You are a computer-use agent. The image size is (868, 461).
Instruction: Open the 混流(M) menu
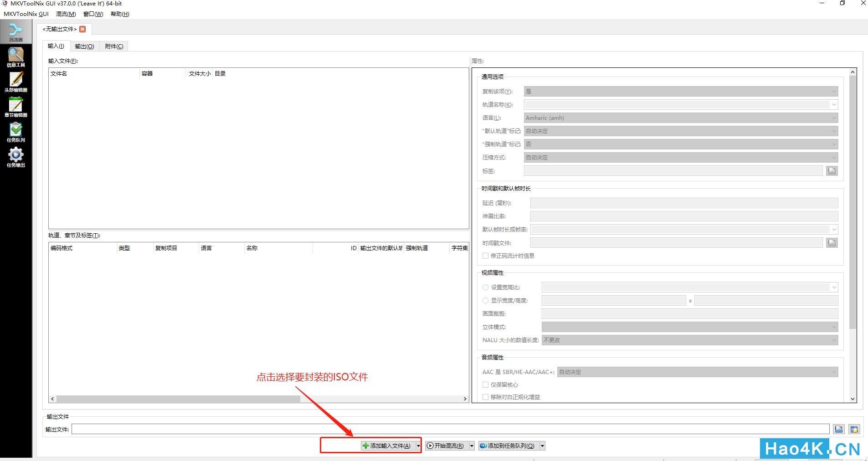66,14
